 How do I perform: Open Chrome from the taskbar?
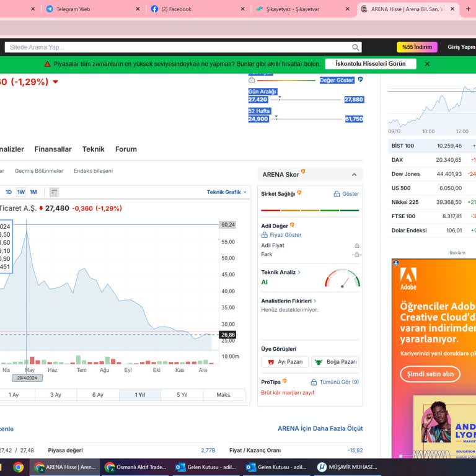point(19,467)
